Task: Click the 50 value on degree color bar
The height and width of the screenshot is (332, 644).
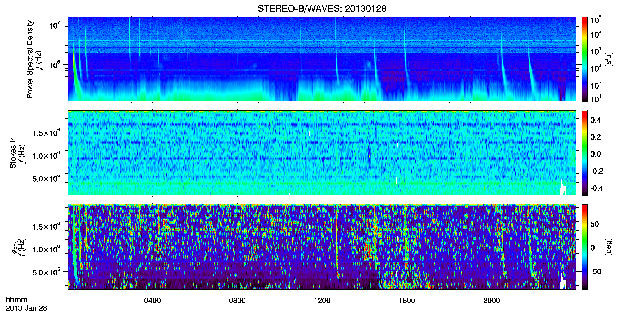Action: [x=595, y=224]
